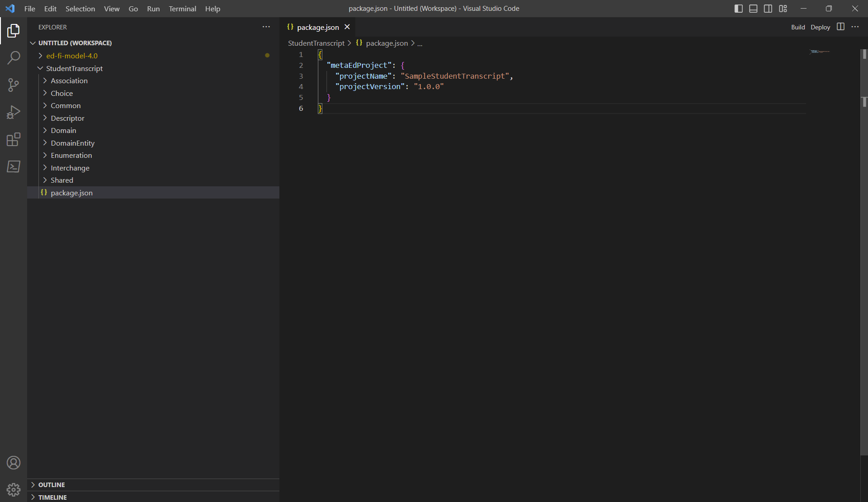Open the Help menu
868x502 pixels.
pos(212,9)
